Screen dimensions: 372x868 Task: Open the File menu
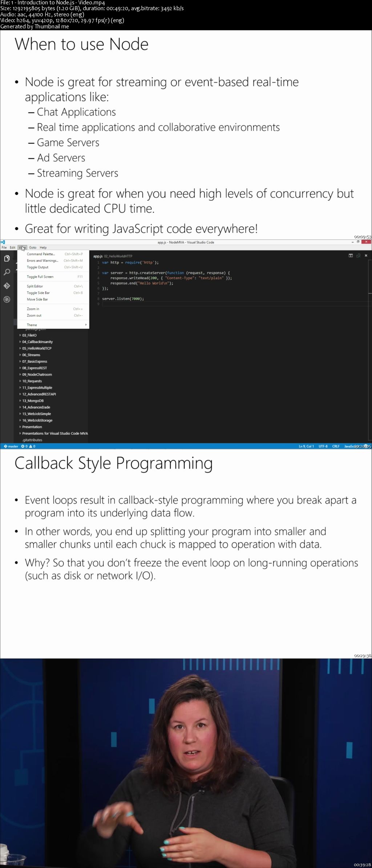[x=4, y=247]
